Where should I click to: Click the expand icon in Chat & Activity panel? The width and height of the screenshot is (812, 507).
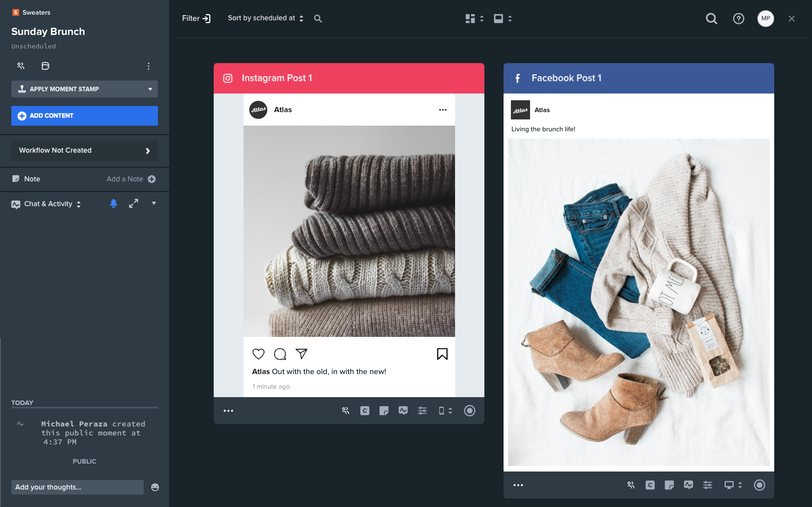[x=133, y=204]
